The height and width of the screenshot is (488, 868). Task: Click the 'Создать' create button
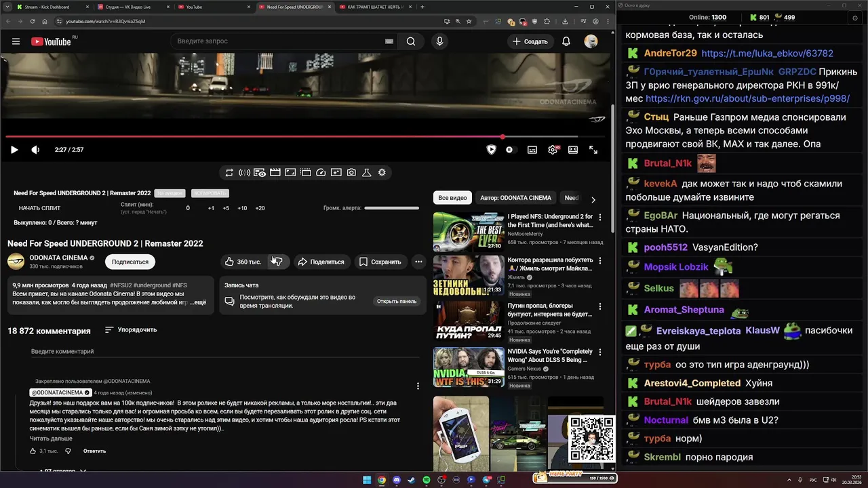pos(530,41)
